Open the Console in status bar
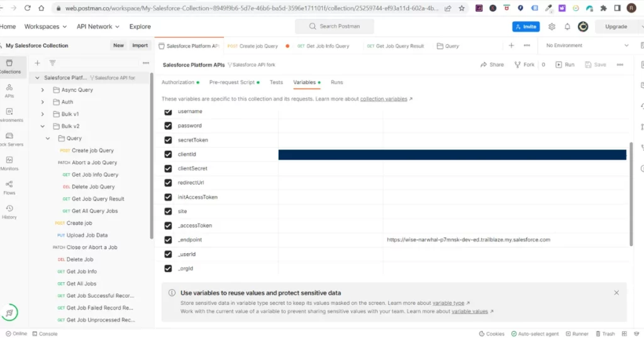 tap(45, 334)
